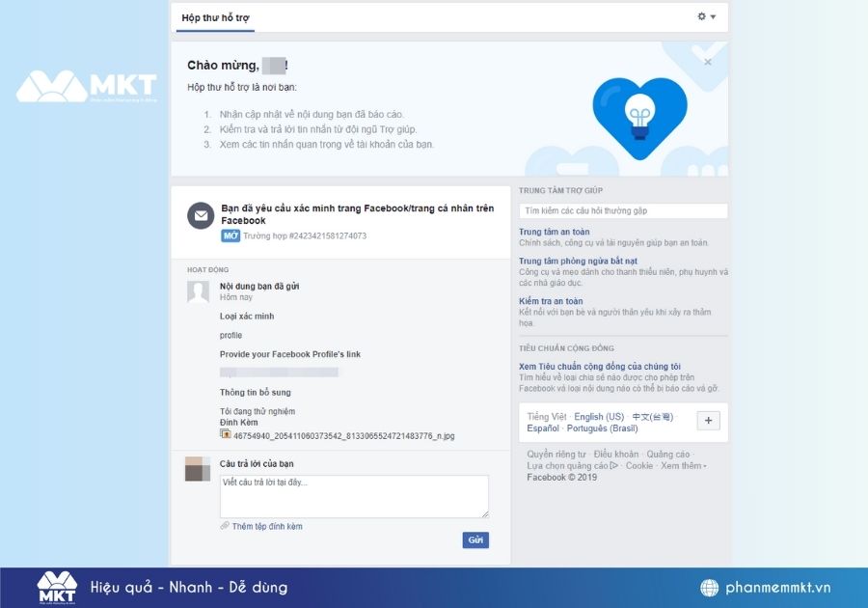This screenshot has width=868, height=608.
Task: Click the verification request title text
Action: tap(358, 214)
